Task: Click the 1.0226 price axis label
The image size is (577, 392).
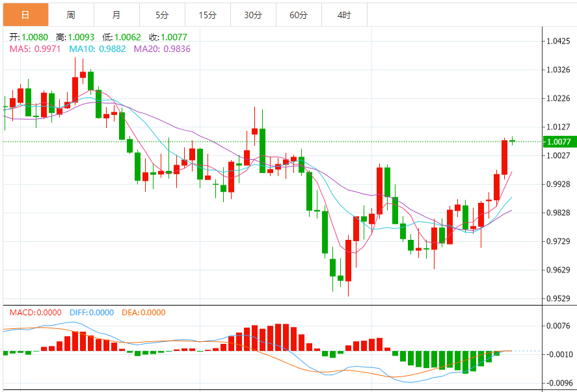Action: tap(558, 98)
